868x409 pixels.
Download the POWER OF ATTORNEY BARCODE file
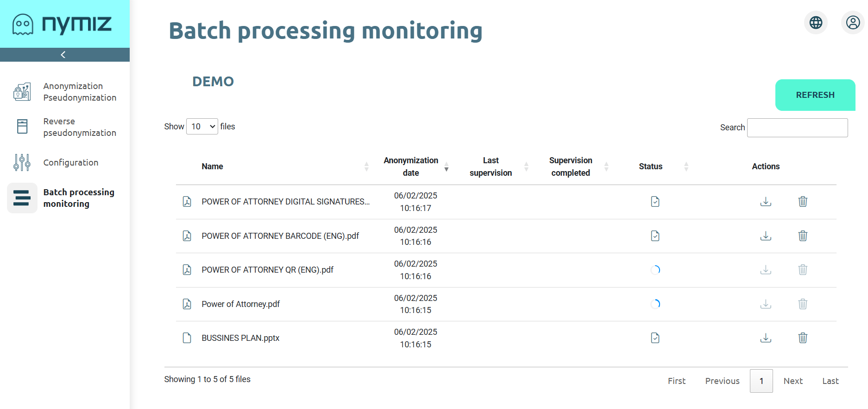(766, 236)
